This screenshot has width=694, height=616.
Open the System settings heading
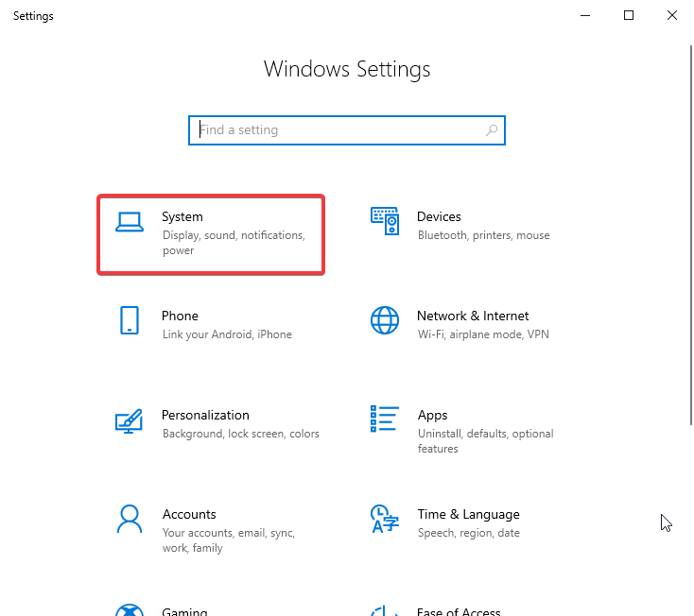182,216
